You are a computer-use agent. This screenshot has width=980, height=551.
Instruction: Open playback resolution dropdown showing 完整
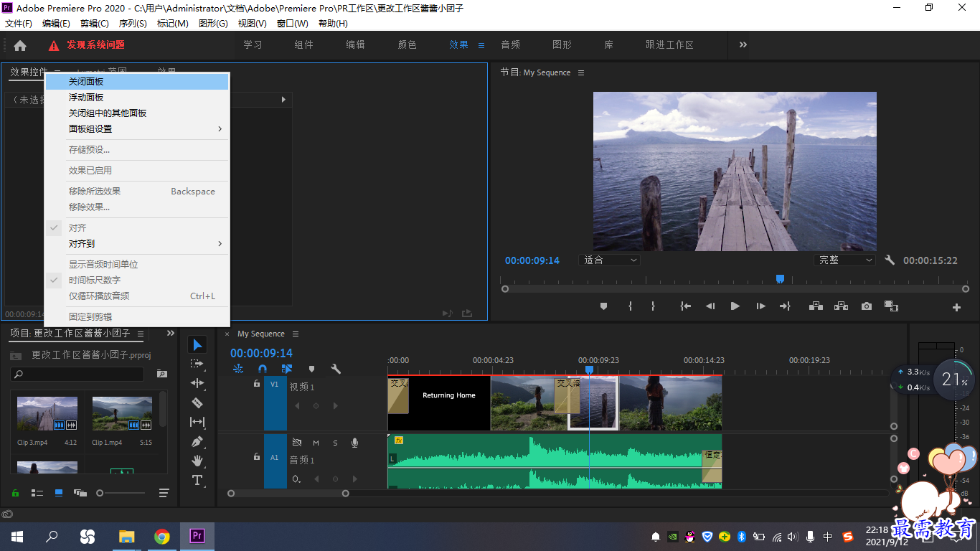[x=844, y=260]
